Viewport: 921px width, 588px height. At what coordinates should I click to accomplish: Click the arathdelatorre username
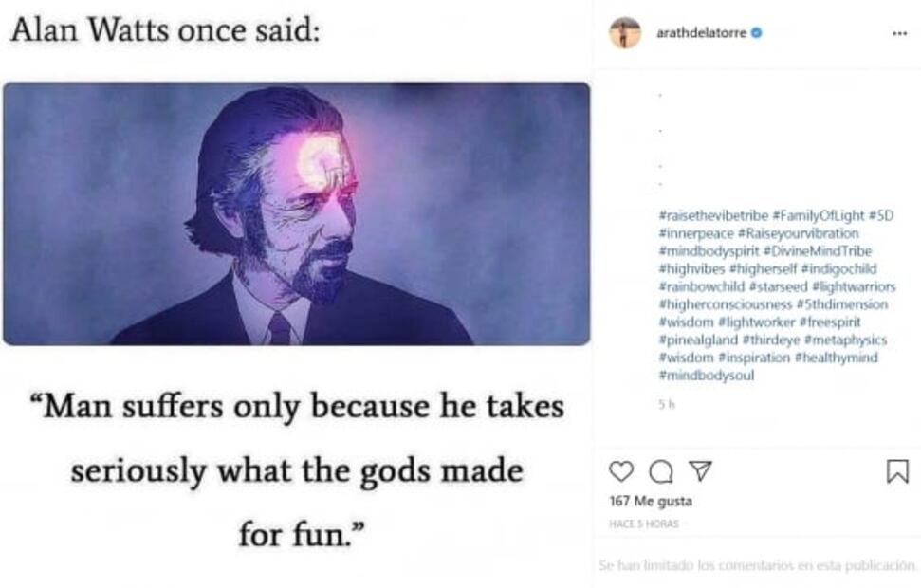point(702,33)
